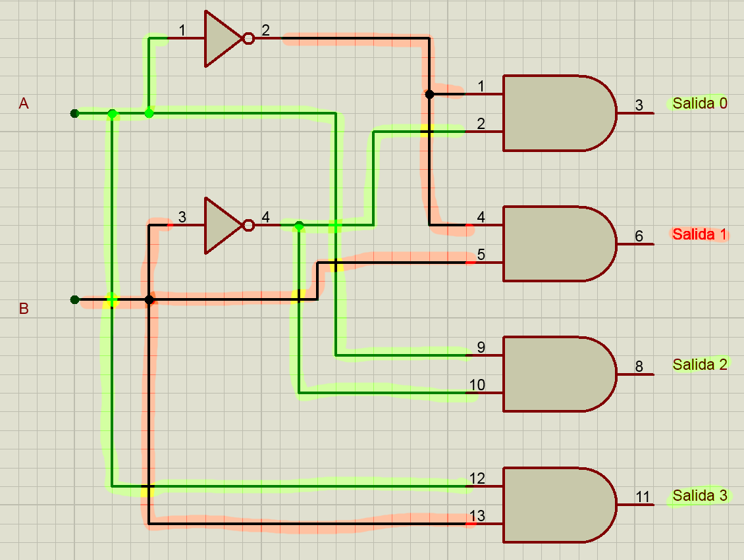
Task: Click the input terminal dot of B
Action: click(x=74, y=299)
